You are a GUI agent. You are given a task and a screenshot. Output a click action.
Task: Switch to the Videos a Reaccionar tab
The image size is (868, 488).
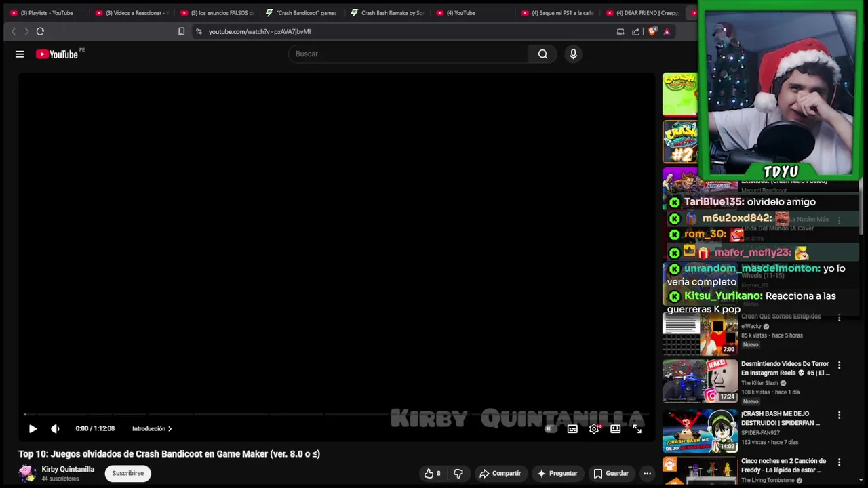[132, 12]
